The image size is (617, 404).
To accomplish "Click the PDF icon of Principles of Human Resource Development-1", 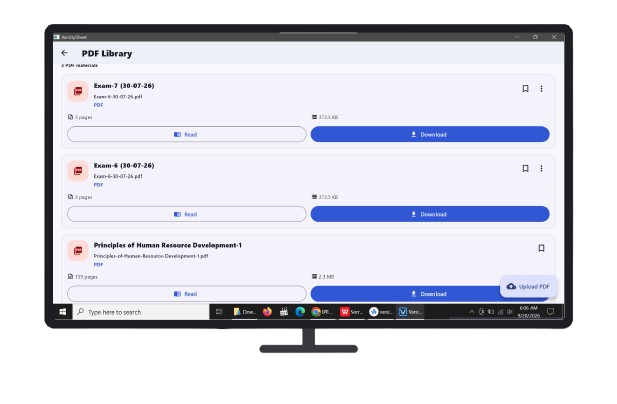I will 78,251.
